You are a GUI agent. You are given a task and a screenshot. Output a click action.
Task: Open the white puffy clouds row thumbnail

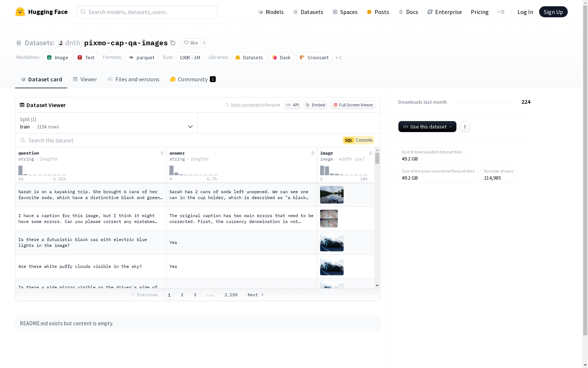coord(332,266)
